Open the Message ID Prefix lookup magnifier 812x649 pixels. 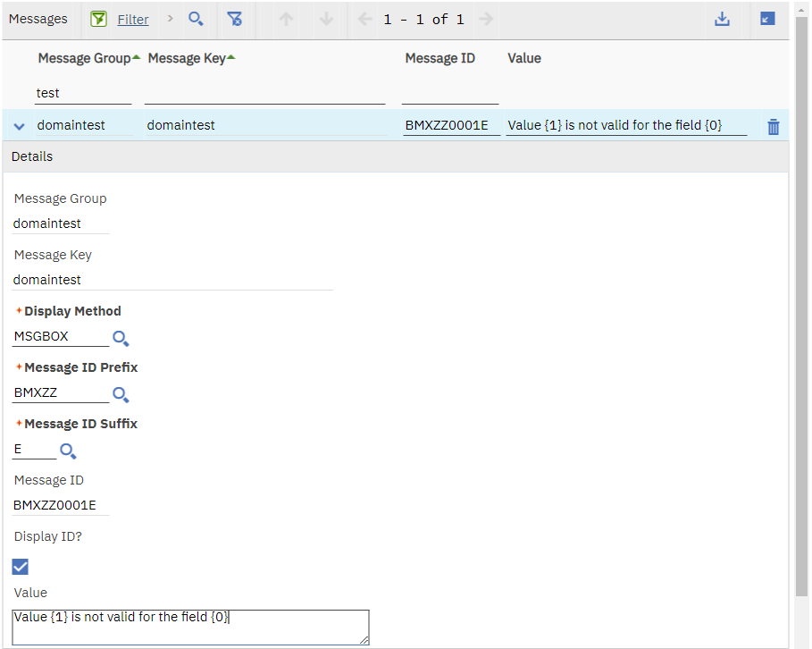point(121,395)
